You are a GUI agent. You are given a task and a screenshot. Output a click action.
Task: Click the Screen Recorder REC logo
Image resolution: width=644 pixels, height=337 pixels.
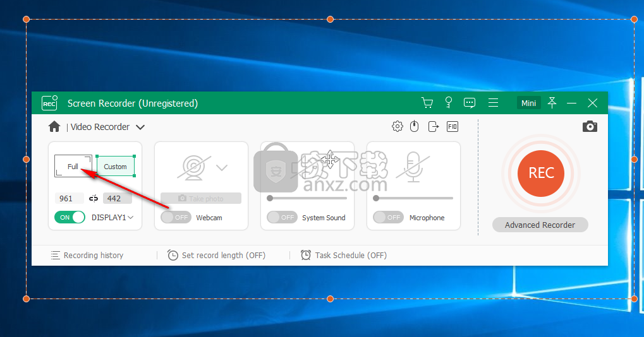point(49,103)
